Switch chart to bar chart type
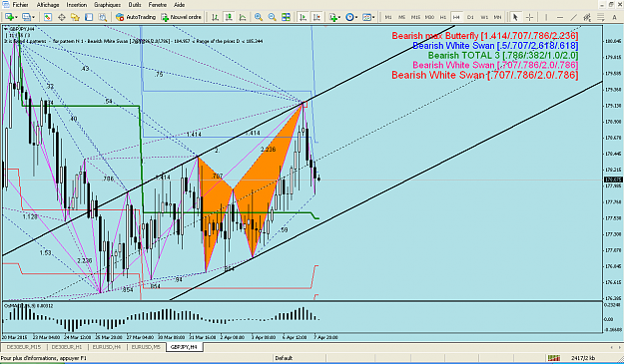This screenshot has height=364, width=624. tap(216, 17)
